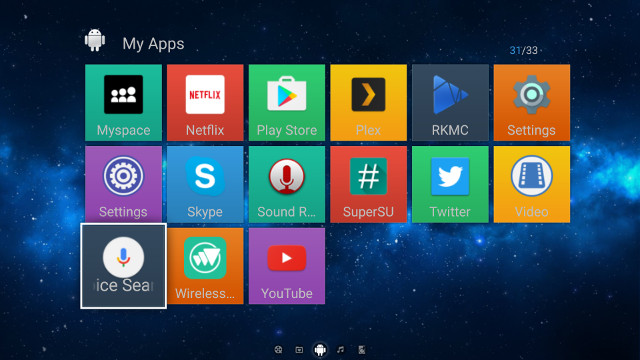Open the Myspace app tile
The width and height of the screenshot is (640, 360).
(x=123, y=102)
